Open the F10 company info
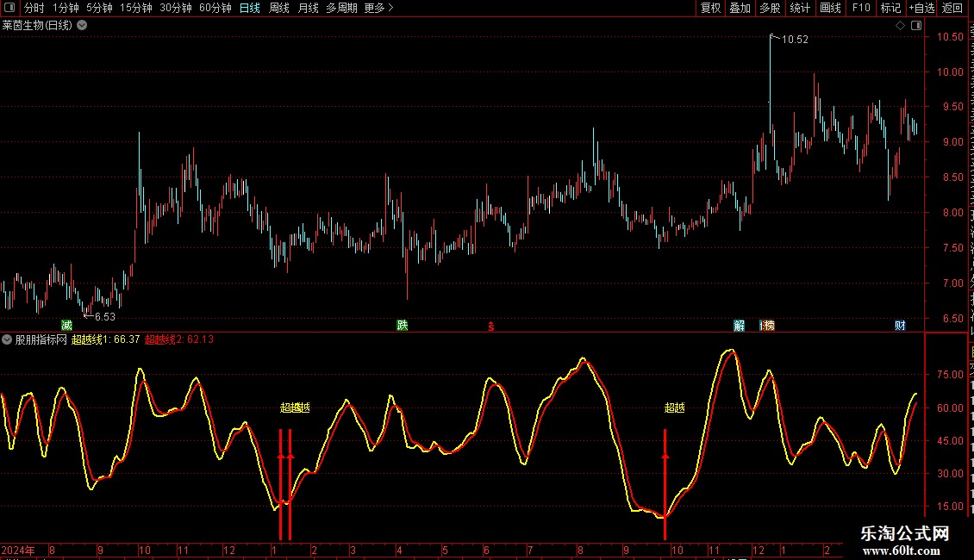Screen dimensions: 974x560 [x=861, y=8]
